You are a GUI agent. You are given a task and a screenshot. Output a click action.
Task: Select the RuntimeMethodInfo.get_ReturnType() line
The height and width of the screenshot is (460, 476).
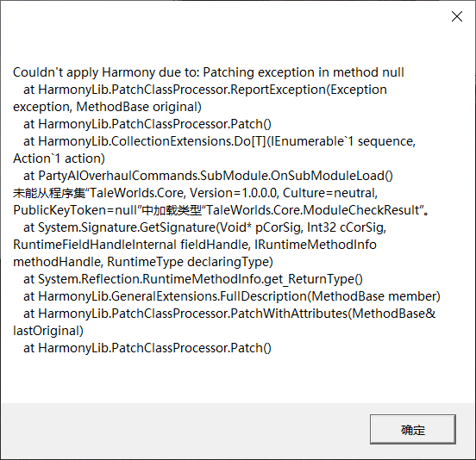tap(193, 279)
